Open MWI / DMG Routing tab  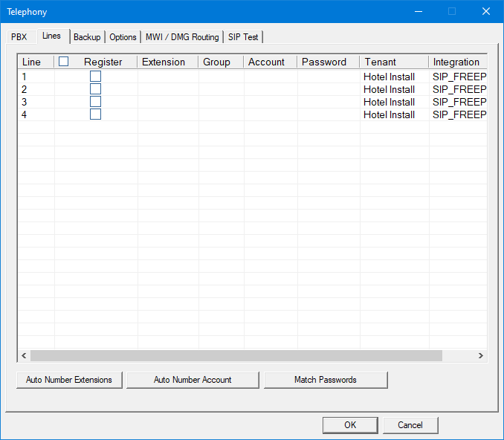coord(182,37)
